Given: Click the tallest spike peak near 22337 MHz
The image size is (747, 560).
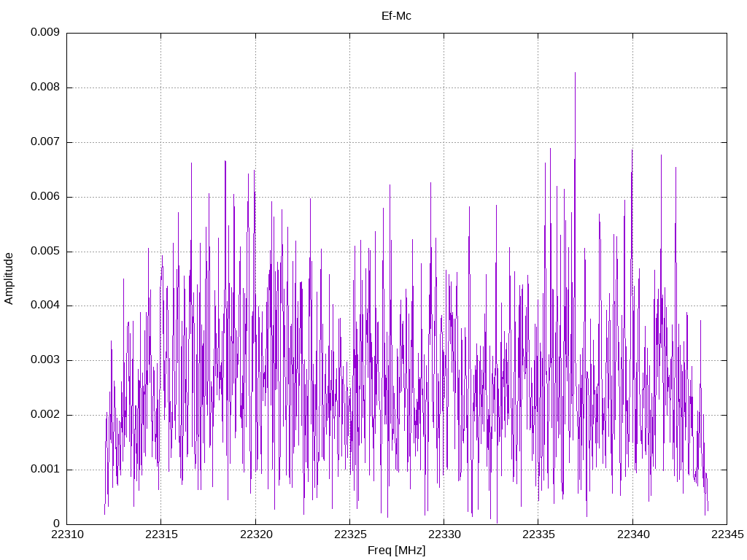Looking at the screenshot, I should 575,73.
